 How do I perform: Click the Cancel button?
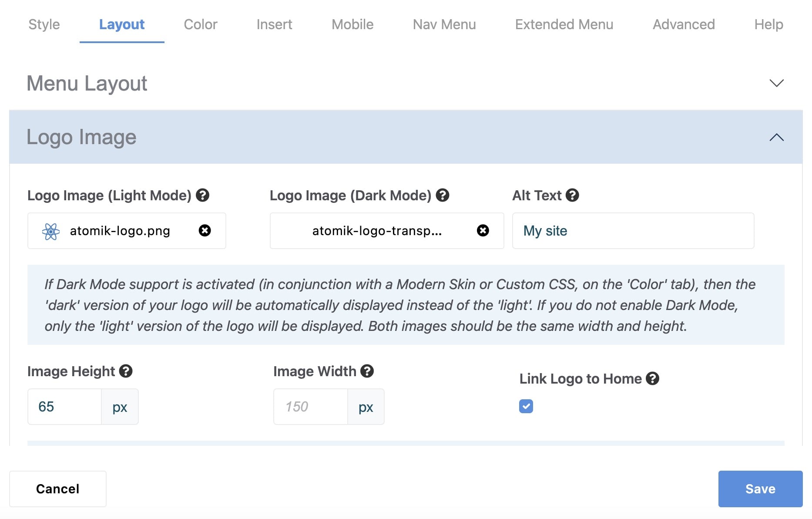pos(58,489)
